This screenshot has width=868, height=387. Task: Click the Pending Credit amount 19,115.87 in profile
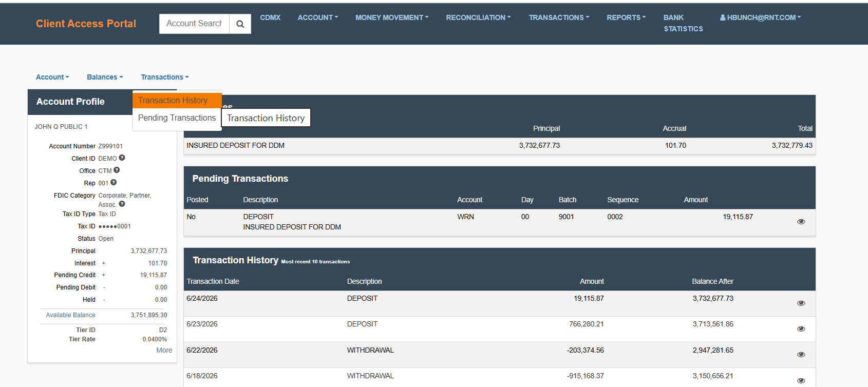(154, 275)
